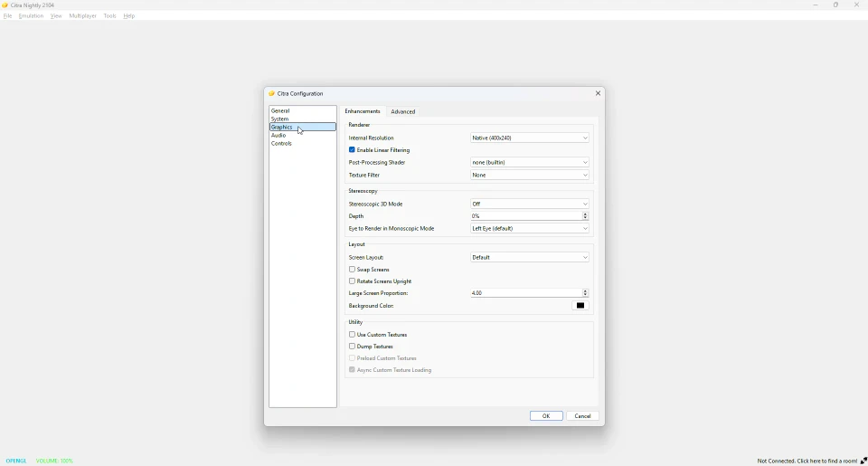This screenshot has width=868, height=466.
Task: Switch to the Advanced tab
Action: (x=403, y=112)
